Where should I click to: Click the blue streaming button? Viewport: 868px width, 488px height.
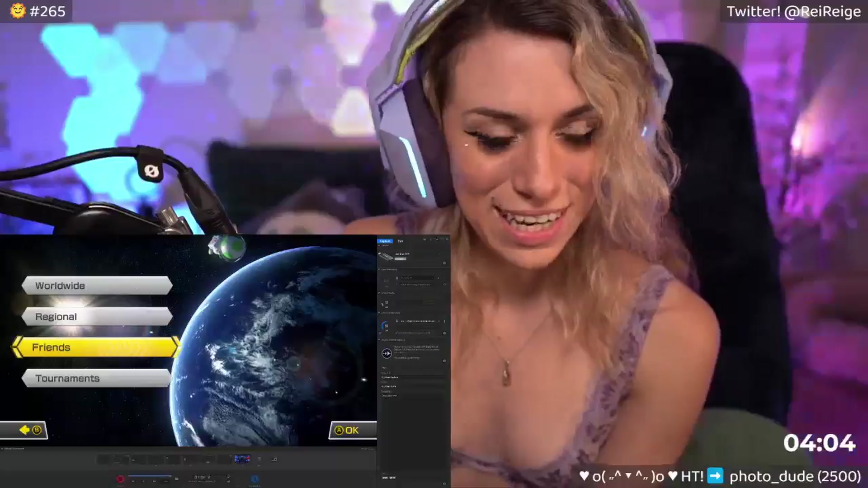[x=255, y=479]
